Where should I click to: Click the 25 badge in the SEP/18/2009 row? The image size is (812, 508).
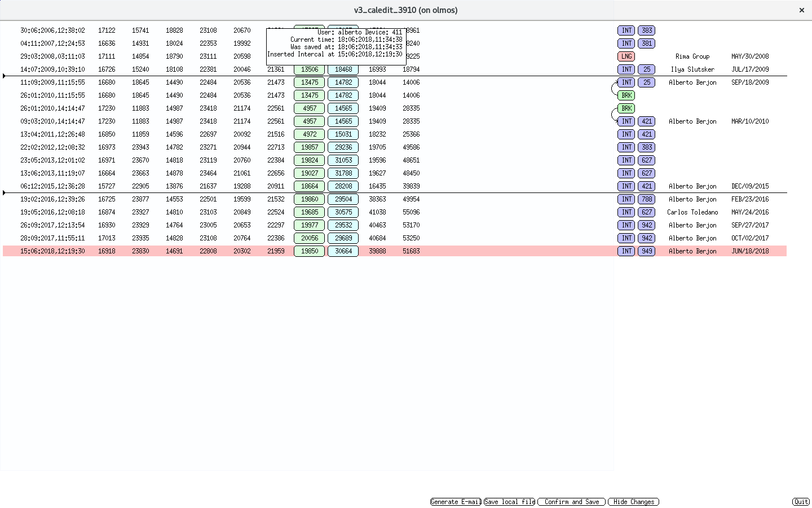click(x=646, y=82)
